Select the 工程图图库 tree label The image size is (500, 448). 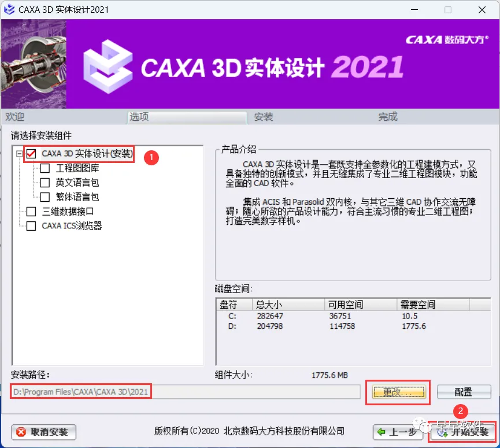[x=77, y=168]
